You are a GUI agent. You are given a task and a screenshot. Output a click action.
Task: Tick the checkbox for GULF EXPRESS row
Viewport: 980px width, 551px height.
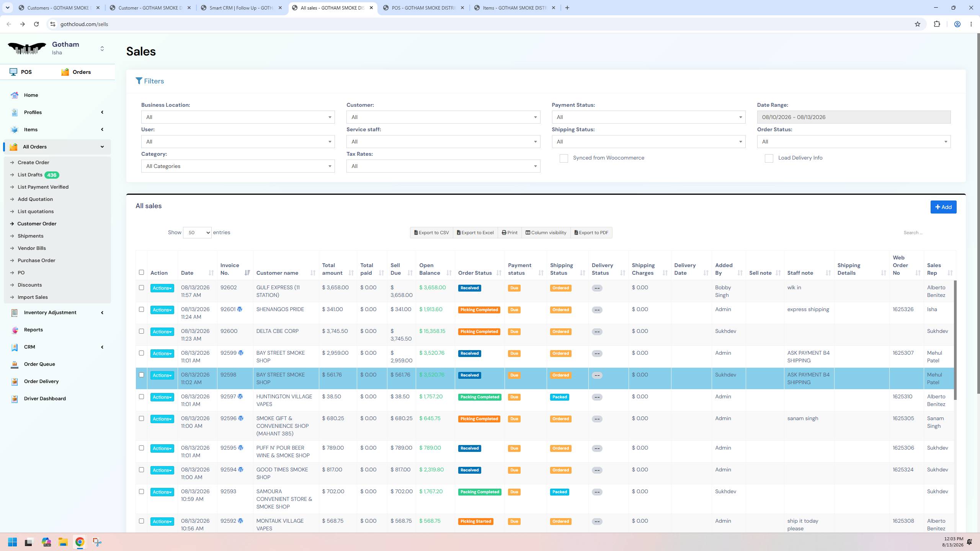(x=141, y=288)
